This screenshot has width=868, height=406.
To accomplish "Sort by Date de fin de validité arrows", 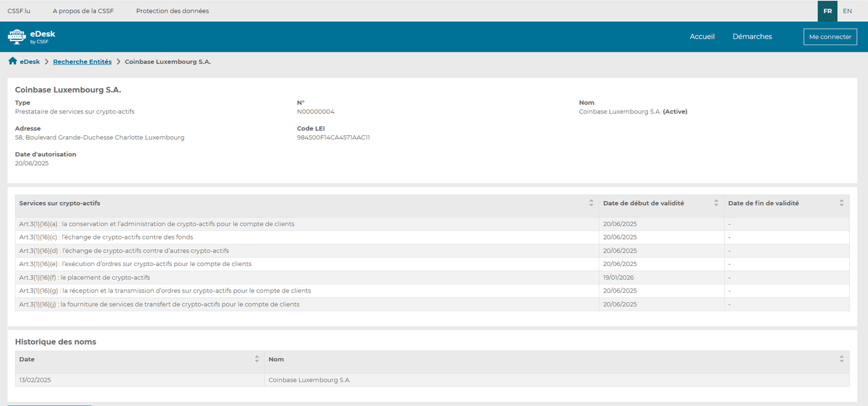I will pos(841,203).
